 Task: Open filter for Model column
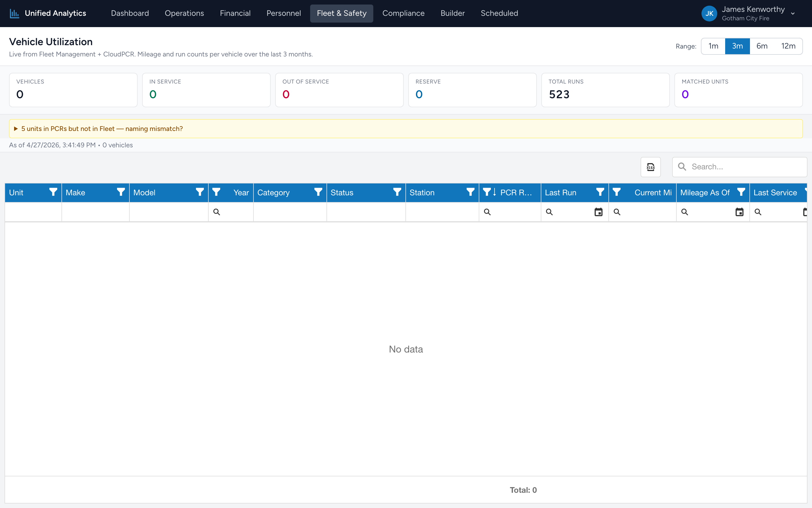click(200, 192)
